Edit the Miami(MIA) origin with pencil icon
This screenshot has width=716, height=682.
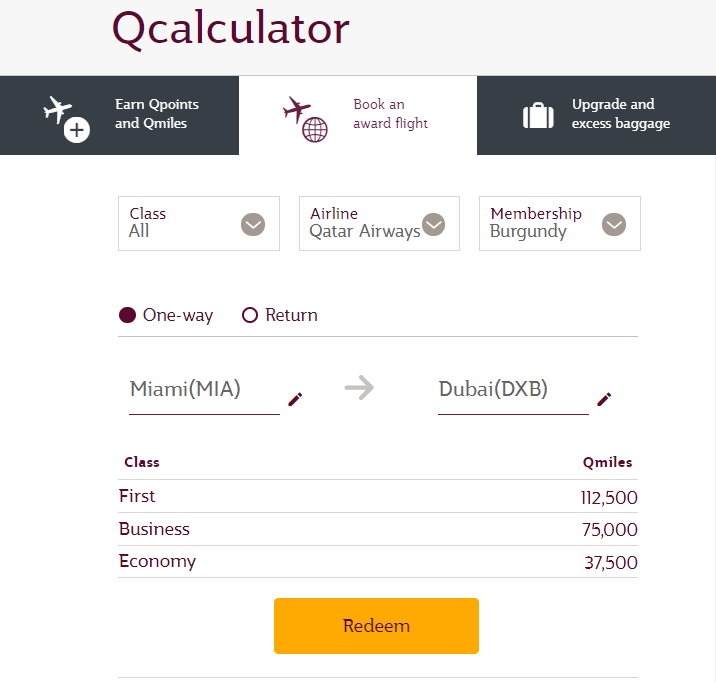click(x=295, y=399)
